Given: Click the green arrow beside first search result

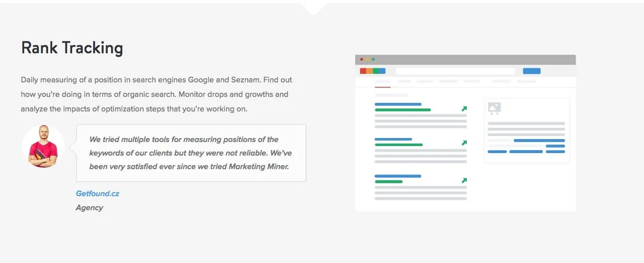Looking at the screenshot, I should click(464, 108).
